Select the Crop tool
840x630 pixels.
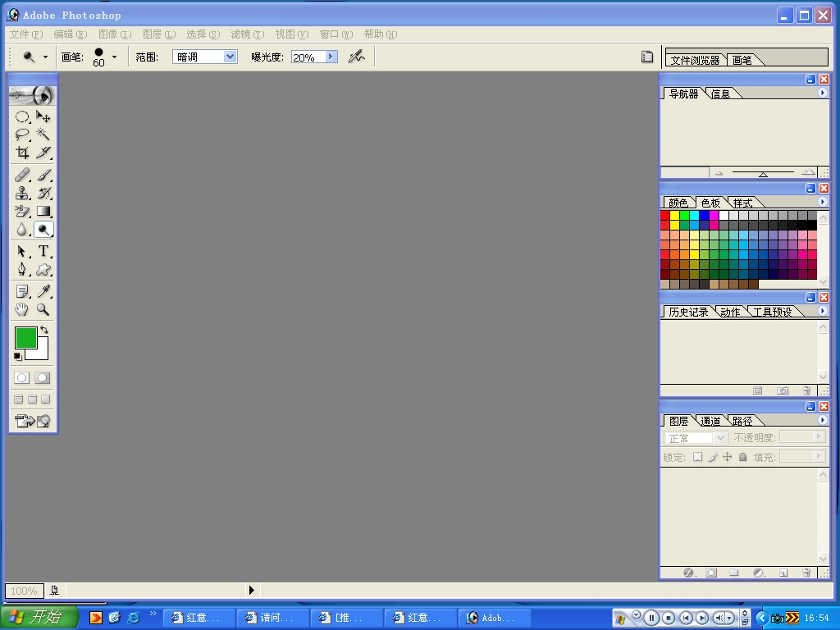[22, 153]
